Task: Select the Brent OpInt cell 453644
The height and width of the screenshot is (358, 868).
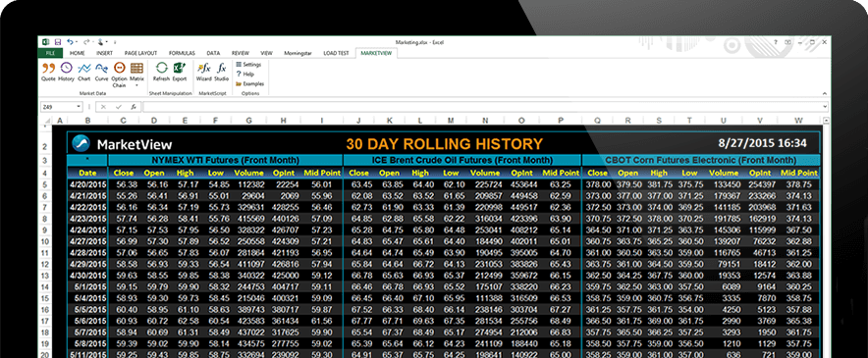Action: (521, 184)
